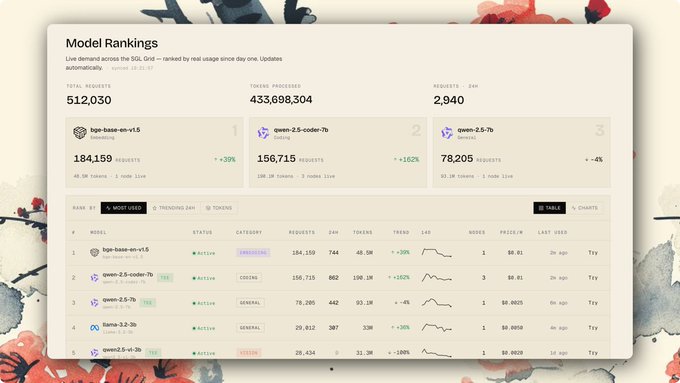Try the qwen2.5-vl-3b model
Image resolution: width=680 pixels, height=383 pixels.
[593, 353]
